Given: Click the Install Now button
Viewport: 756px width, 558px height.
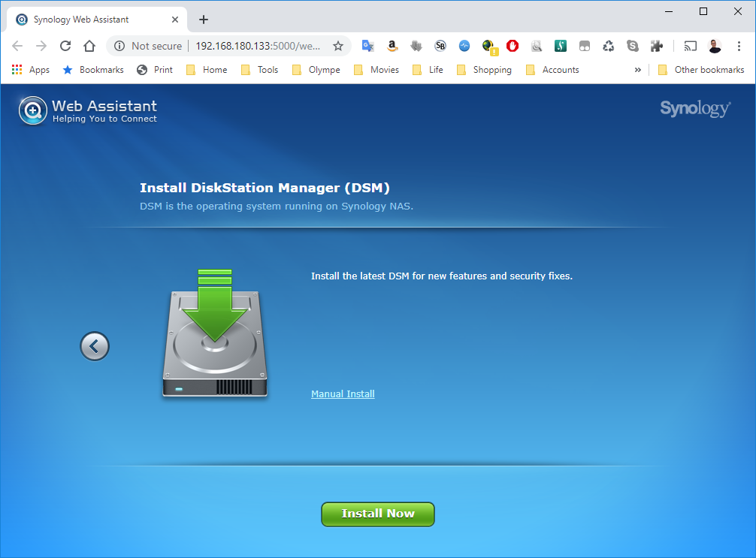Looking at the screenshot, I should [x=377, y=514].
